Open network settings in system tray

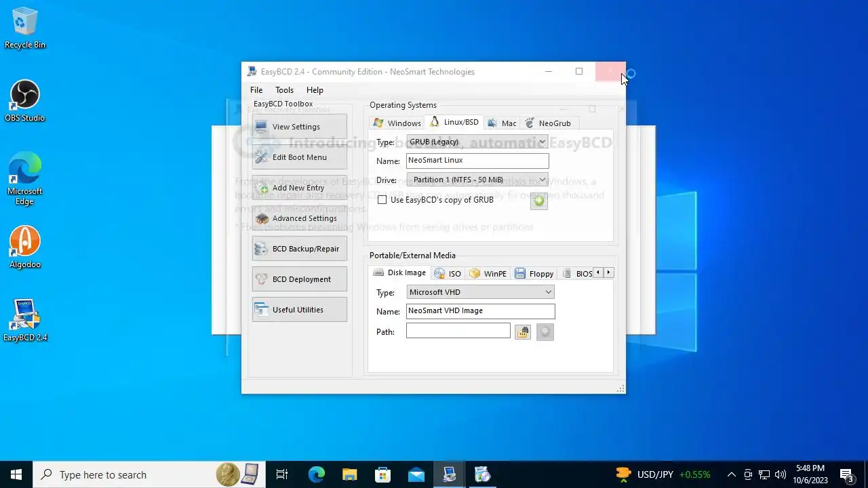click(764, 474)
